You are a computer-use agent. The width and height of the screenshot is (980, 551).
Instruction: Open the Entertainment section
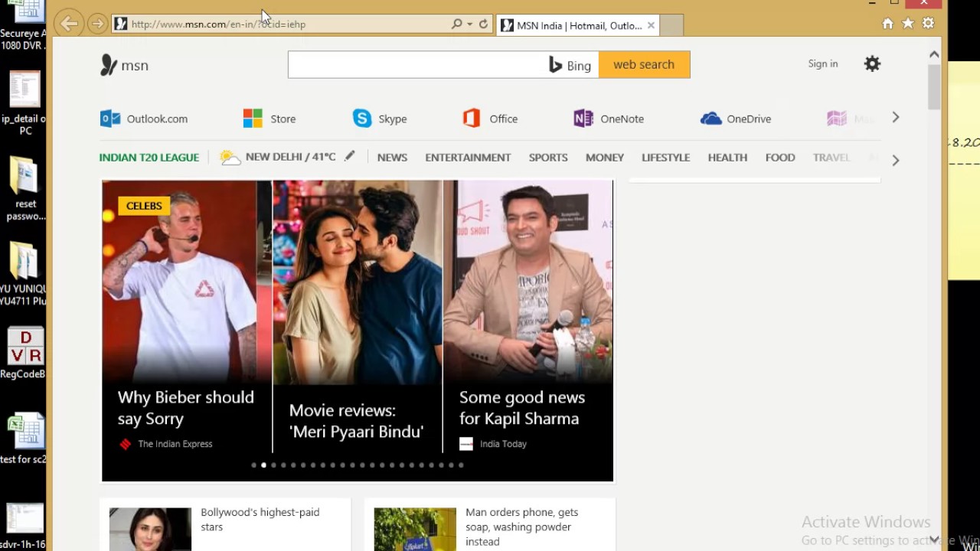point(468,157)
